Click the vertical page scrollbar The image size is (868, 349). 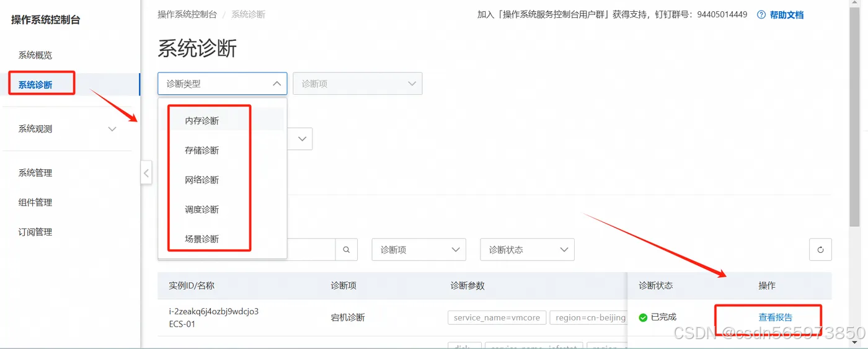(856, 117)
